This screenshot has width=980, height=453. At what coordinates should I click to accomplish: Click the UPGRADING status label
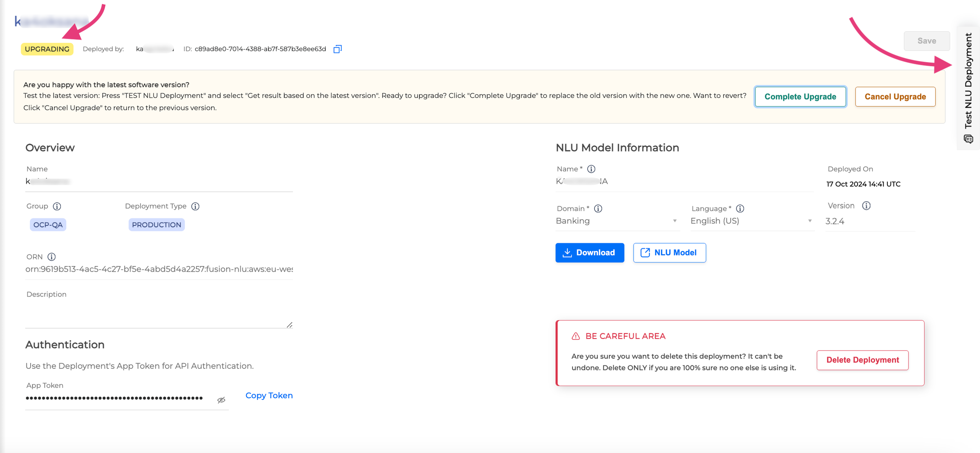tap(47, 49)
